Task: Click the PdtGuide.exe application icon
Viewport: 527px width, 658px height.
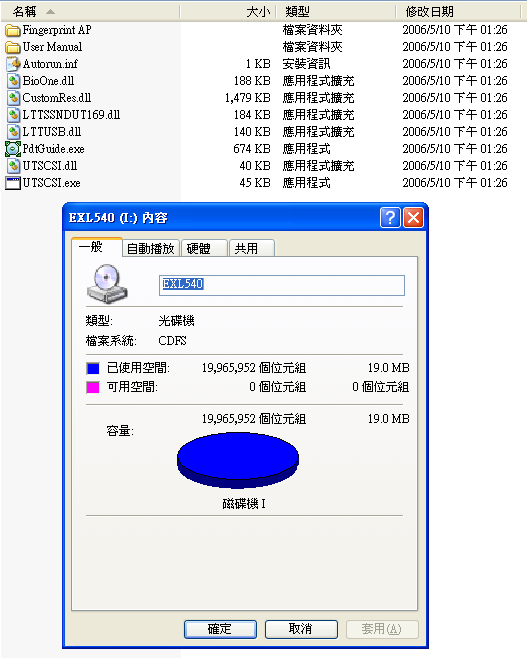Action: click(x=13, y=149)
